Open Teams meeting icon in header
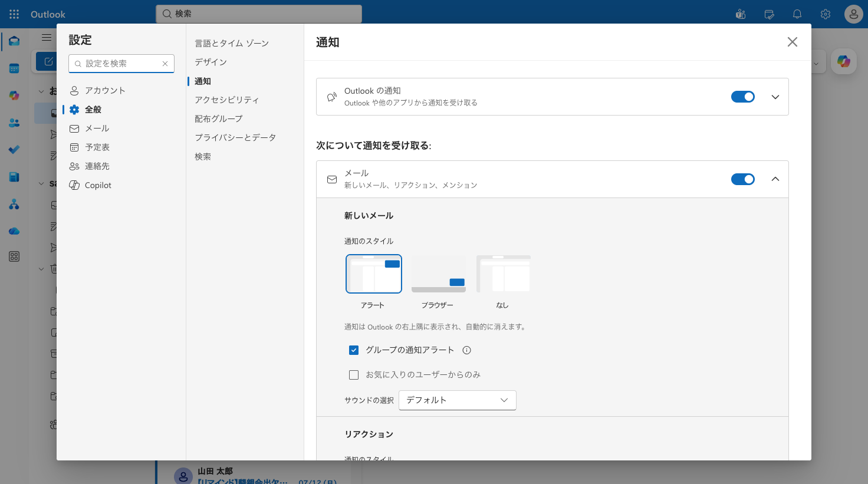The width and height of the screenshot is (868, 484). tap(741, 14)
